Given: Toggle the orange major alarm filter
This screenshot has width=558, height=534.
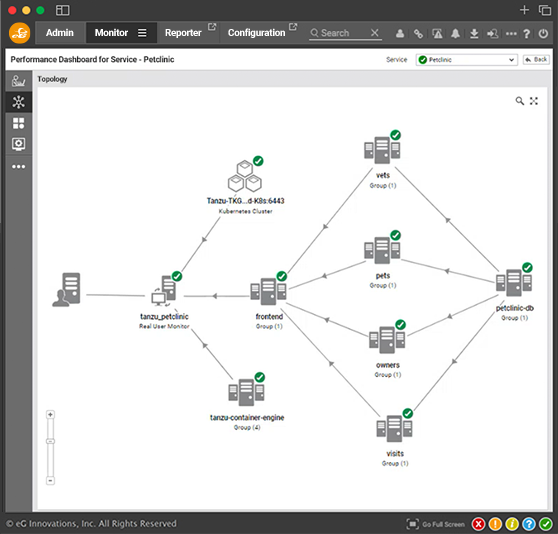Looking at the screenshot, I should tap(495, 524).
